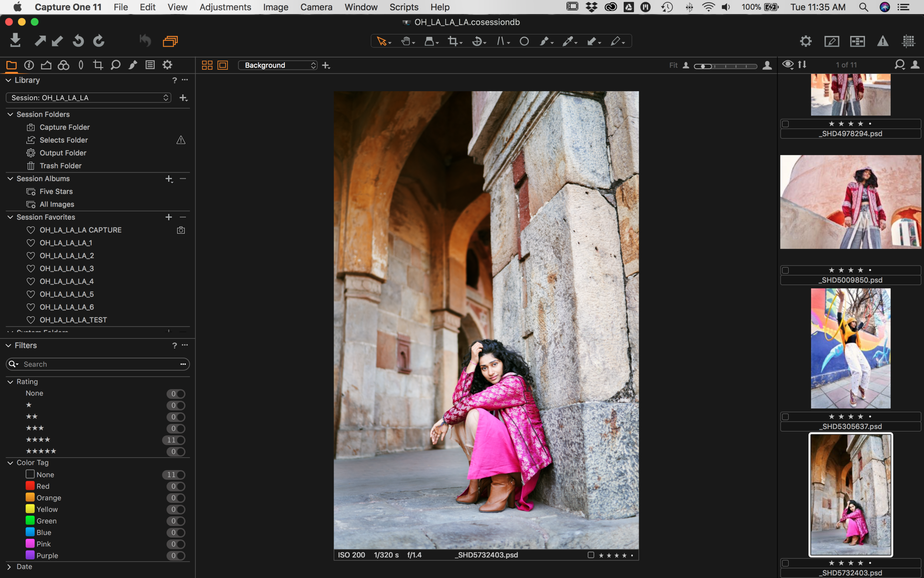Click the Filters search field
This screenshot has width=924, height=578.
pyautogui.click(x=98, y=364)
